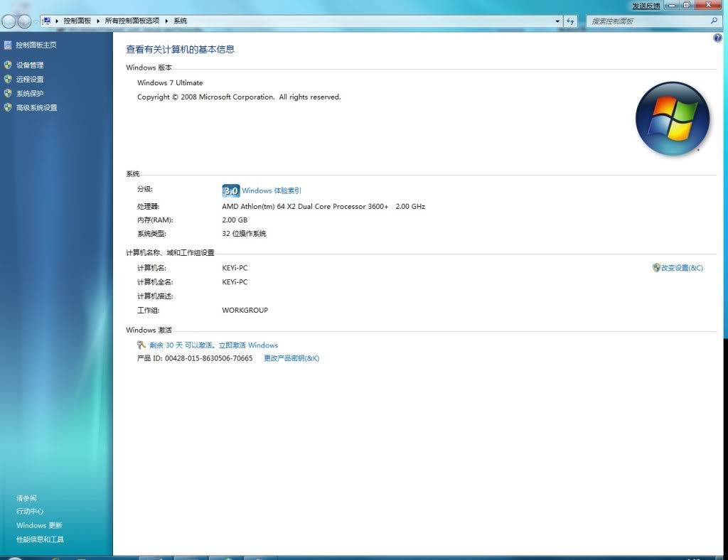Click the 32 位操作系统 system type value

click(245, 233)
